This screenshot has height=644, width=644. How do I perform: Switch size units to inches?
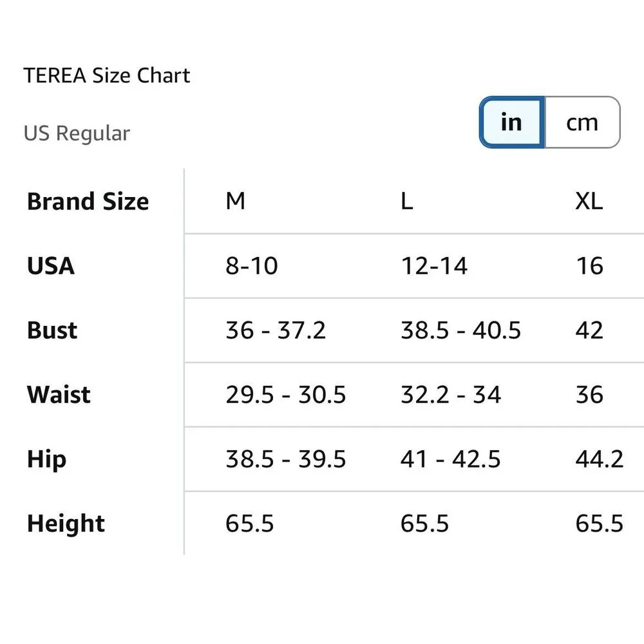[512, 122]
